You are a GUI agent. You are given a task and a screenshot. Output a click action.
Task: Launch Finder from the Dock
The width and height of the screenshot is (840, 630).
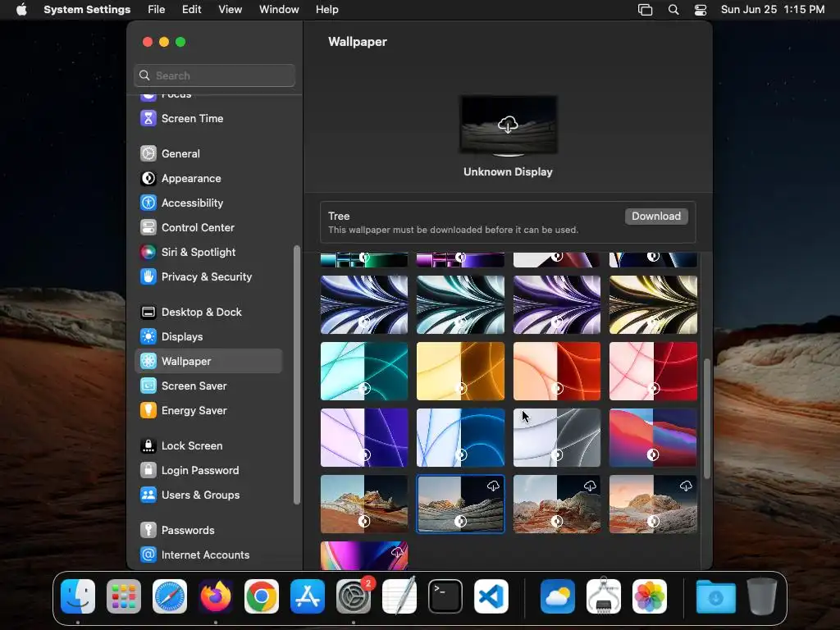[x=78, y=596]
